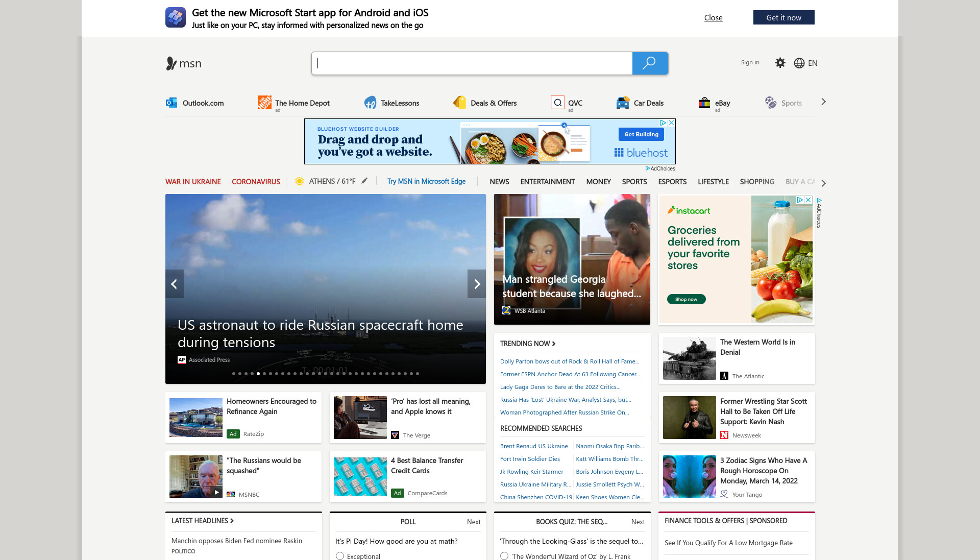Click Associated Press AP source logo
Image resolution: width=980 pixels, height=560 pixels.
[182, 359]
